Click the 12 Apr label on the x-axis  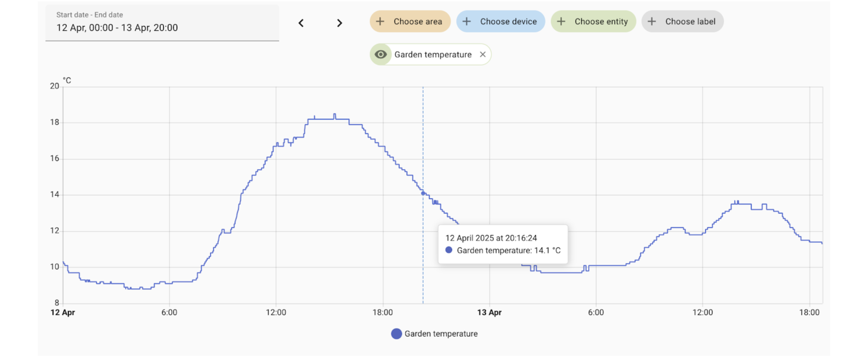point(63,313)
